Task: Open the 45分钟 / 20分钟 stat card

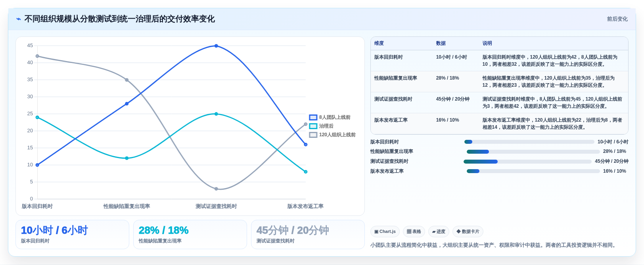Action: point(308,234)
